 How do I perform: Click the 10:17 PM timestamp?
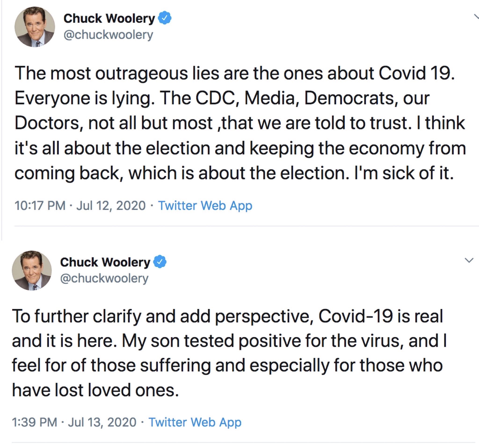[x=40, y=206]
